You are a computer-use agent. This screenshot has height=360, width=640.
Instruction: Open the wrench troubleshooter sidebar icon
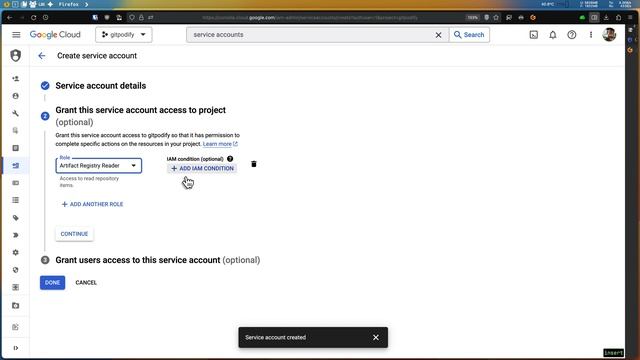[x=16, y=113]
